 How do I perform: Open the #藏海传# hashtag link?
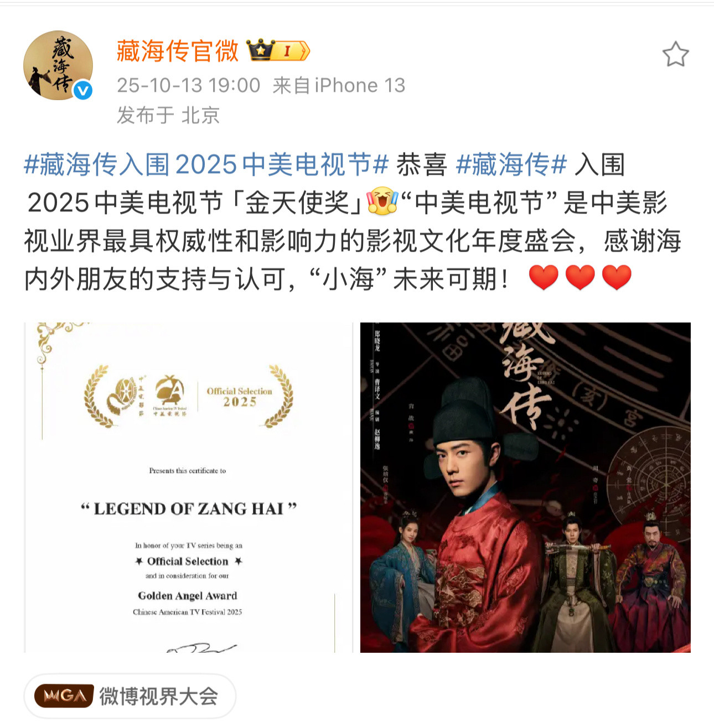click(x=511, y=164)
